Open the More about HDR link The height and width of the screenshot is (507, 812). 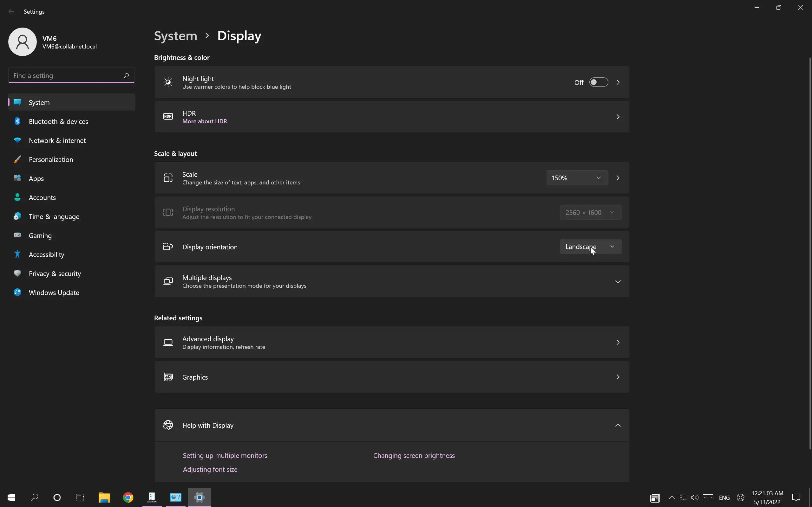point(204,121)
